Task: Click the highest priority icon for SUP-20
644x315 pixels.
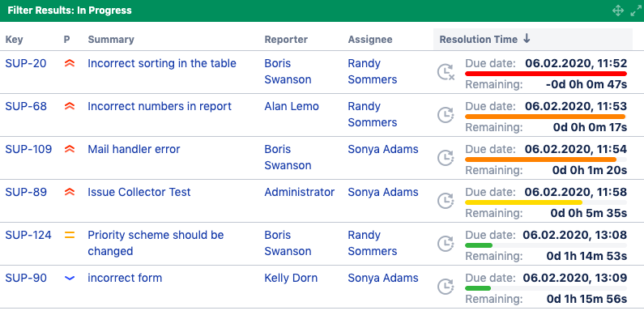Action: [70, 64]
